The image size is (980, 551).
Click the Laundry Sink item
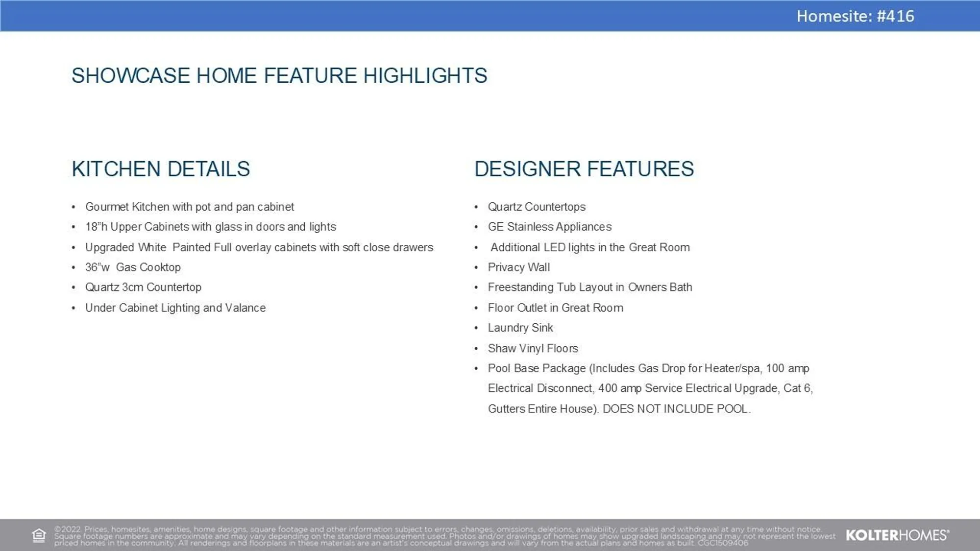click(x=520, y=328)
